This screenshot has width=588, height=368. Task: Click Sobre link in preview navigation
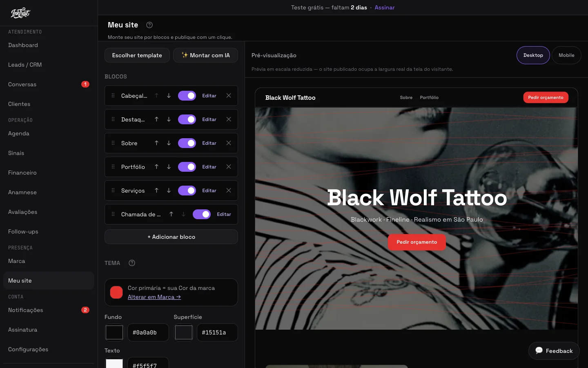406,97
